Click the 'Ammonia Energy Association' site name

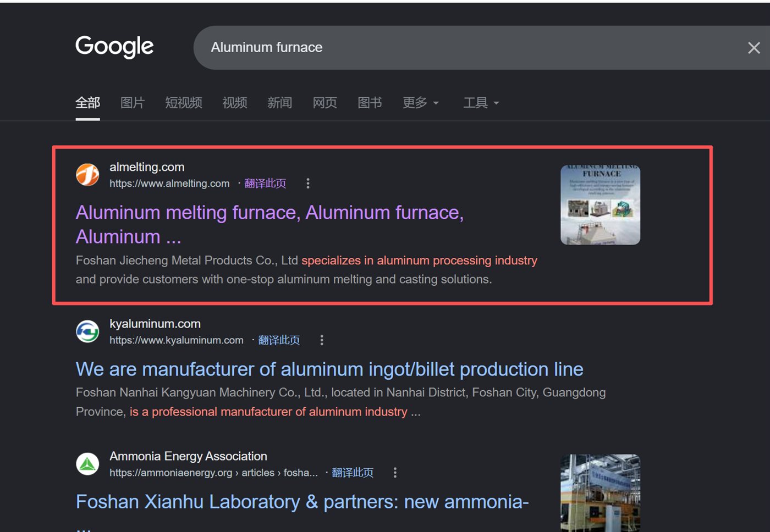[x=188, y=456]
